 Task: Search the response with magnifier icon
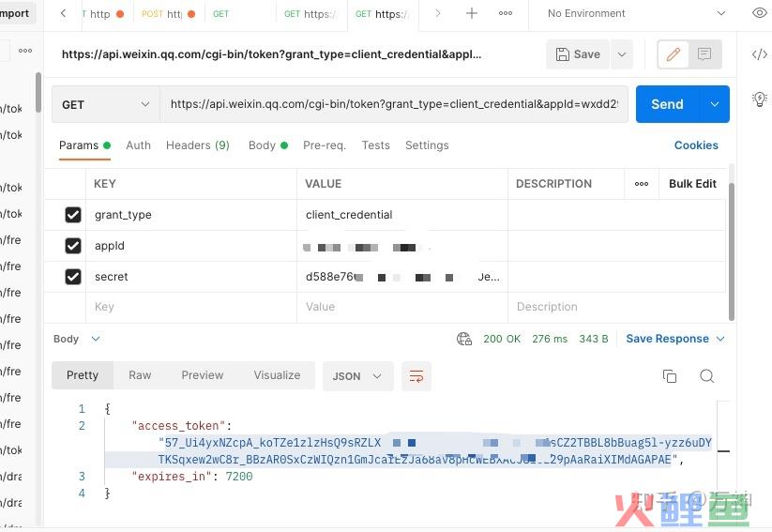[x=707, y=376]
